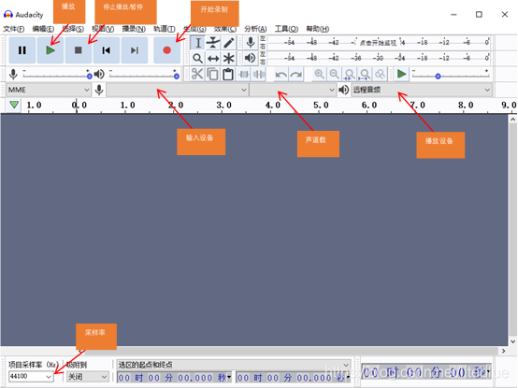Start recording with the red Record button
518x388 pixels.
point(167,50)
